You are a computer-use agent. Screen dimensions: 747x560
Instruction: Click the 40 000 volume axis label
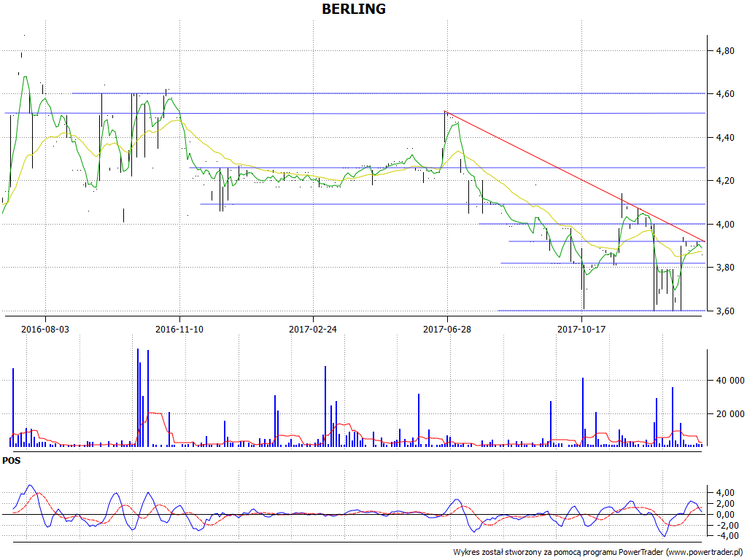click(729, 381)
